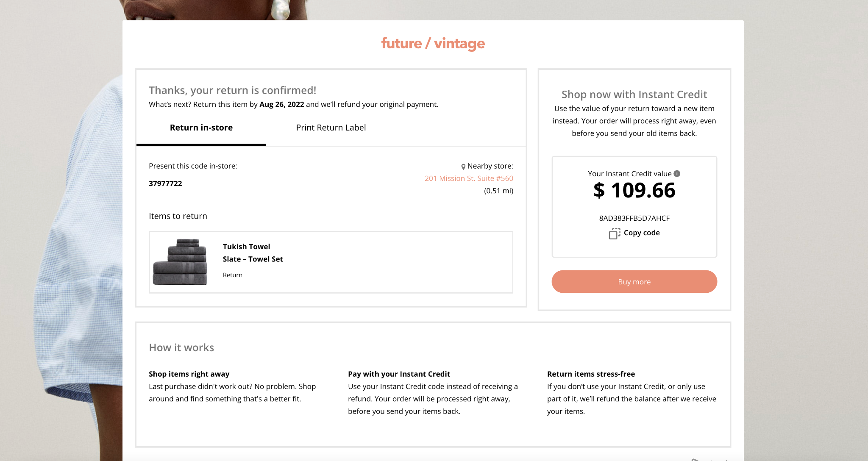Click the info icon beside Instant Credit value
Screen dimensions: 868x461
(x=677, y=174)
